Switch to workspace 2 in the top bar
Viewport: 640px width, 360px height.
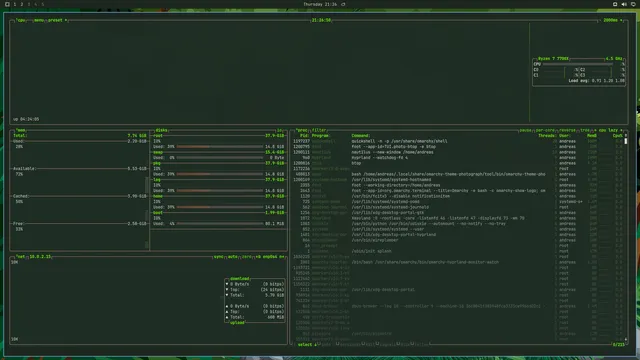pos(22,4)
